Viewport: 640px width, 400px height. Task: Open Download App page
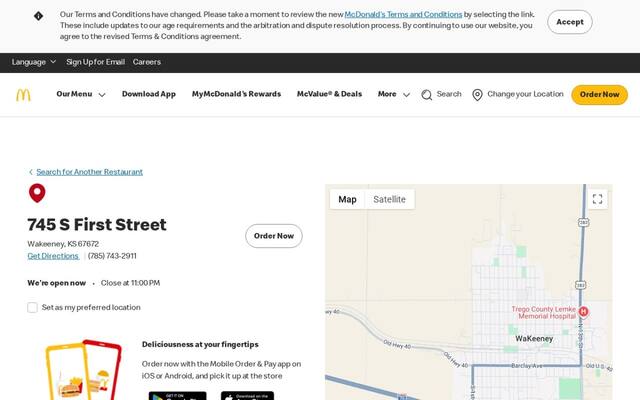[149, 94]
